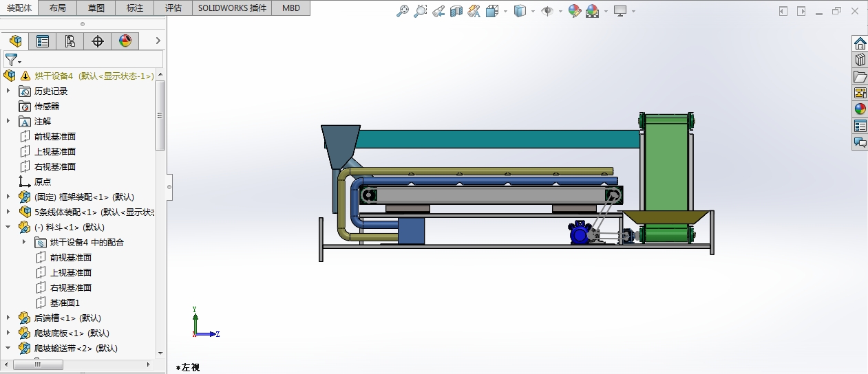Collapse the 料斗<1> component node

[x=8, y=227]
